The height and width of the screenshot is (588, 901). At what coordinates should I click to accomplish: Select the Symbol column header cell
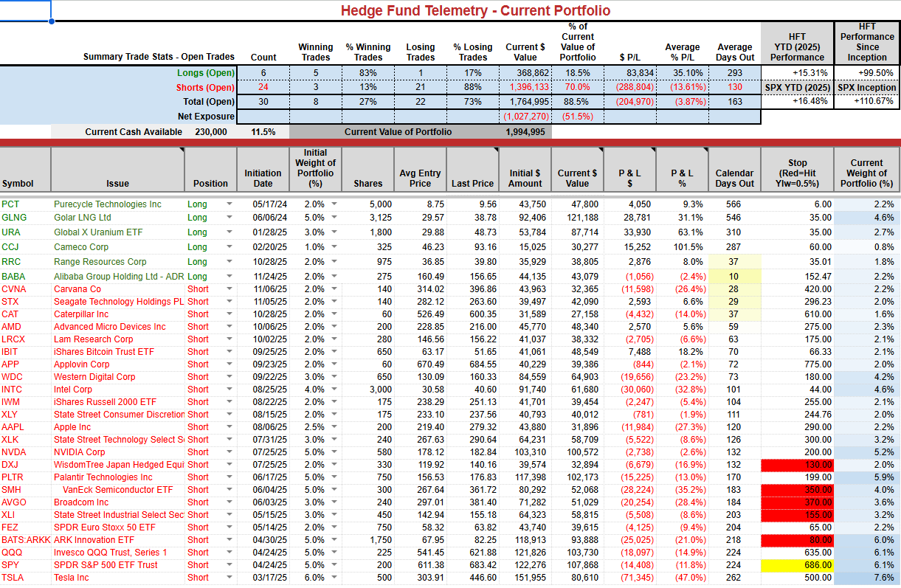pyautogui.click(x=25, y=169)
